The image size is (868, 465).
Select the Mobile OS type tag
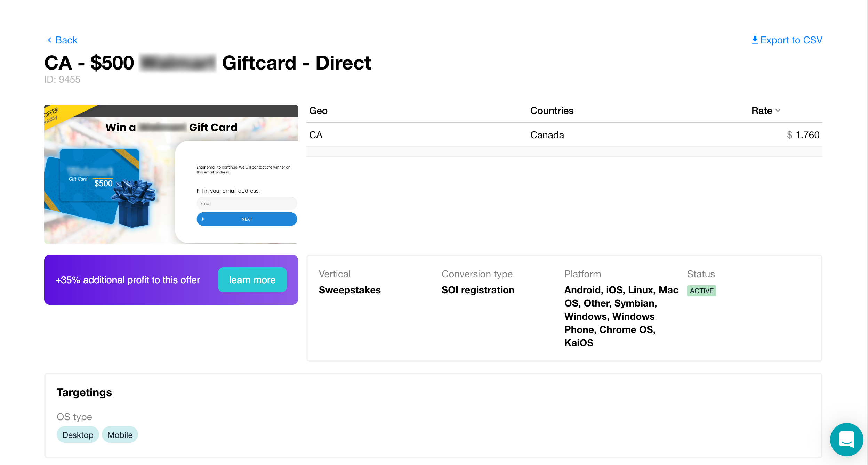point(120,435)
